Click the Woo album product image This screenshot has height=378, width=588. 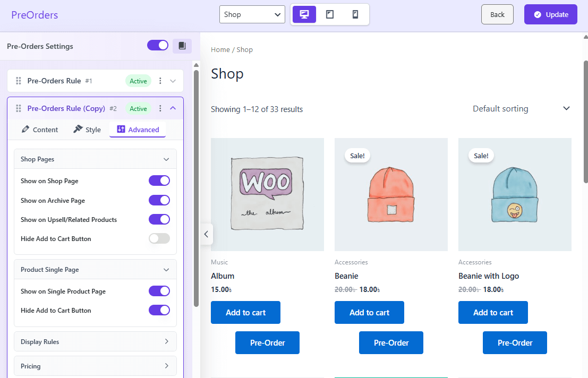click(267, 194)
